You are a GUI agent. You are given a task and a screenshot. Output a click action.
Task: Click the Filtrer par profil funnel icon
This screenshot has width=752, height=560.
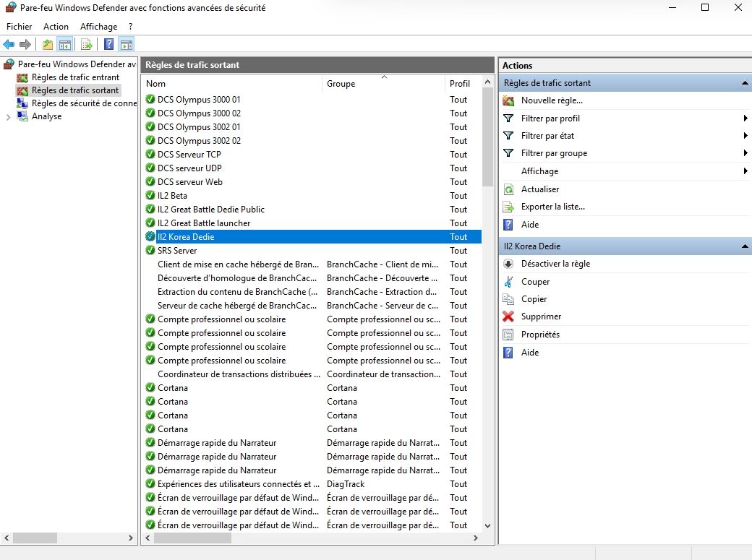coord(508,119)
